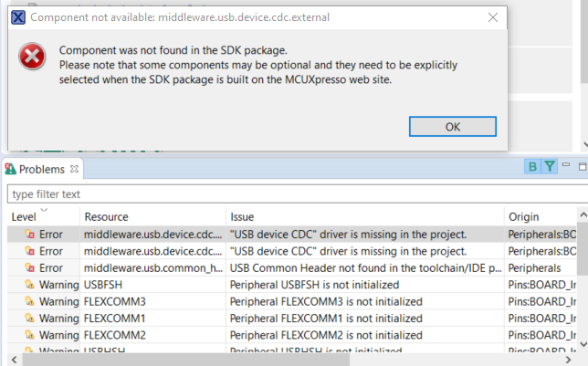Click the USB Common Header error icon

[x=30, y=267]
